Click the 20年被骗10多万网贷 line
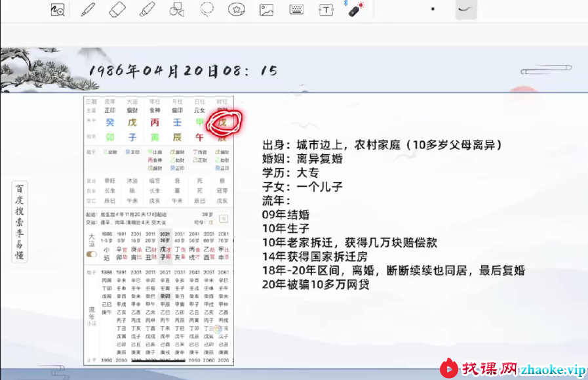 point(316,285)
